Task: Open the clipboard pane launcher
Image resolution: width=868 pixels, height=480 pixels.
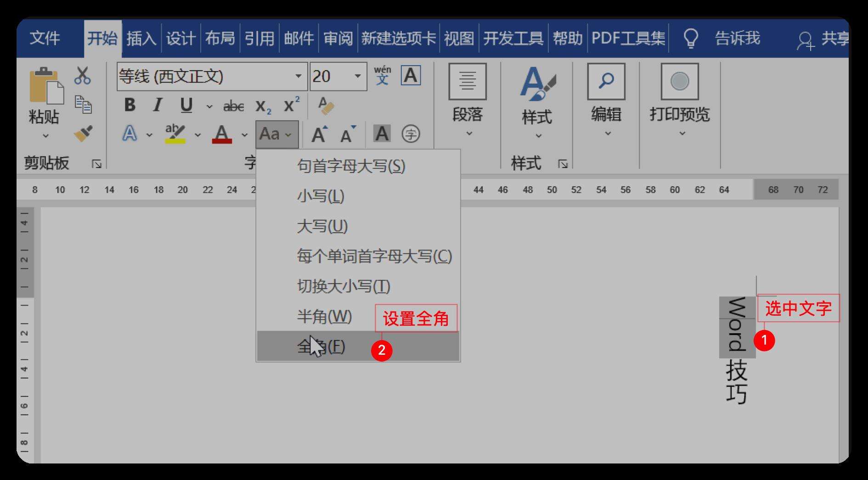Action: pos(96,164)
